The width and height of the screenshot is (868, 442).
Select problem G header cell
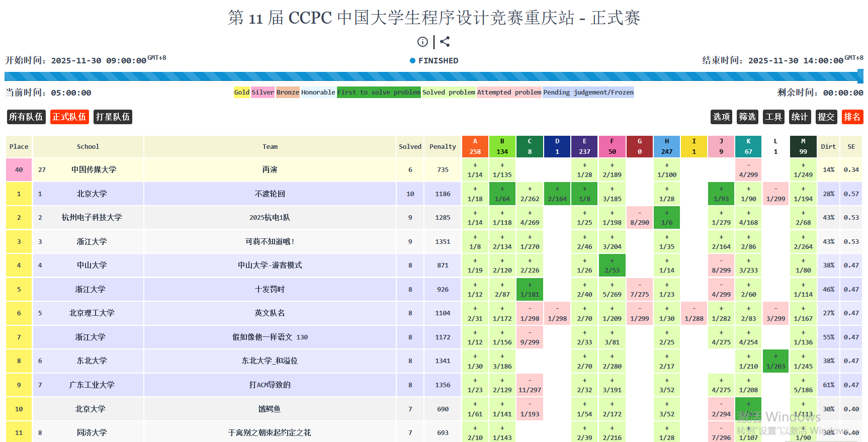pos(639,146)
